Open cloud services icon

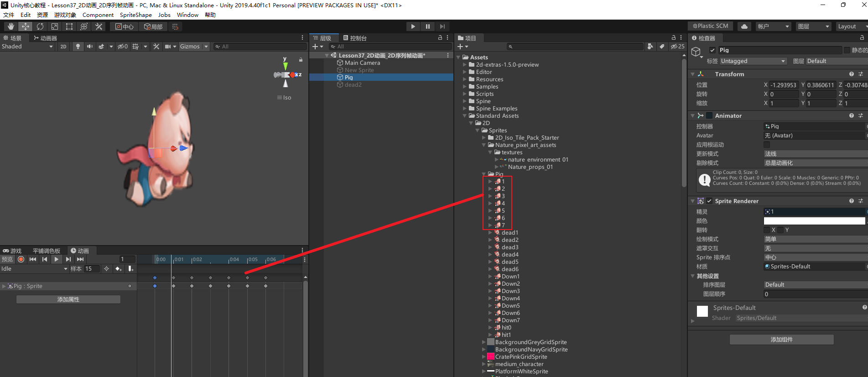click(744, 26)
